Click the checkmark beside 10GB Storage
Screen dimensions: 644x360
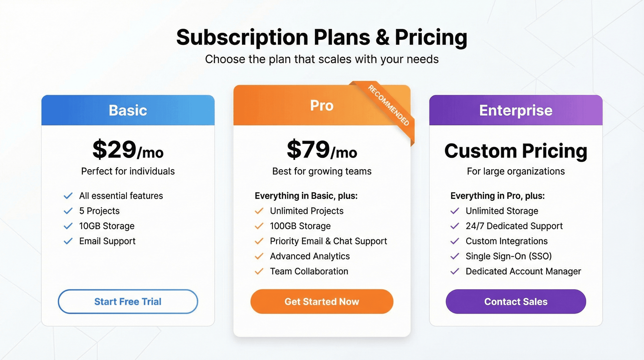pos(68,226)
